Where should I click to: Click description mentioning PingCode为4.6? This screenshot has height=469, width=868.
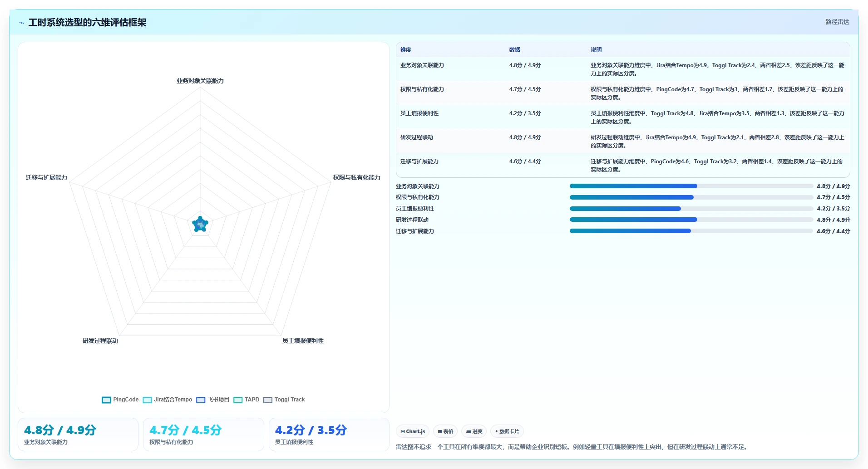coord(717,166)
